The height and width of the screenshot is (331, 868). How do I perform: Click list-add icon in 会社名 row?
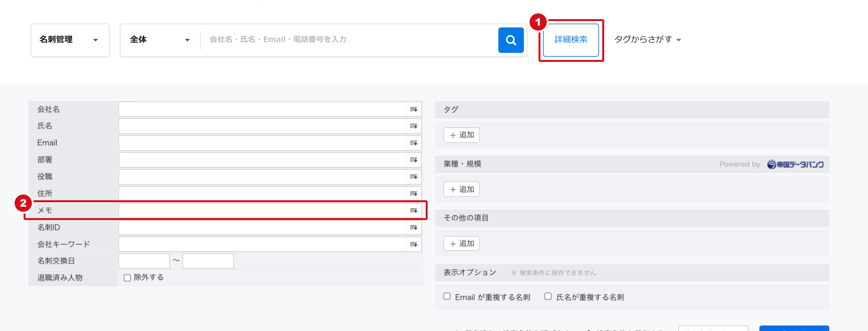[413, 109]
